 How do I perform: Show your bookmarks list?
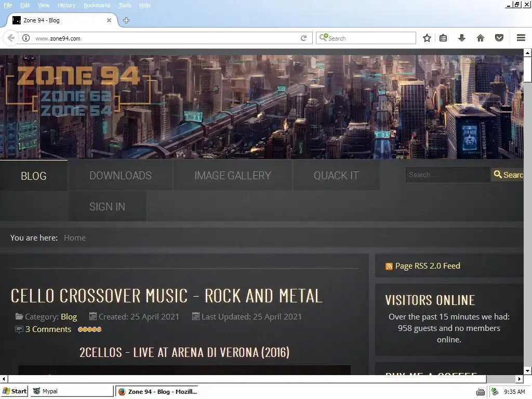(443, 38)
